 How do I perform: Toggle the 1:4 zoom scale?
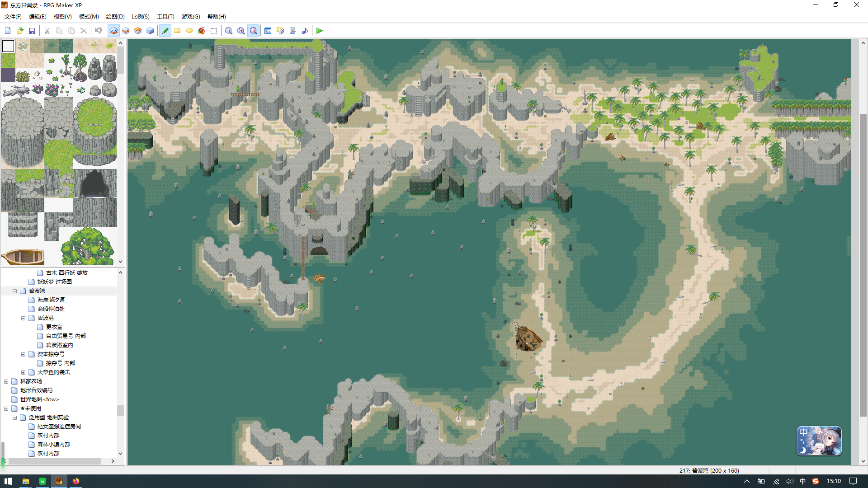point(253,31)
